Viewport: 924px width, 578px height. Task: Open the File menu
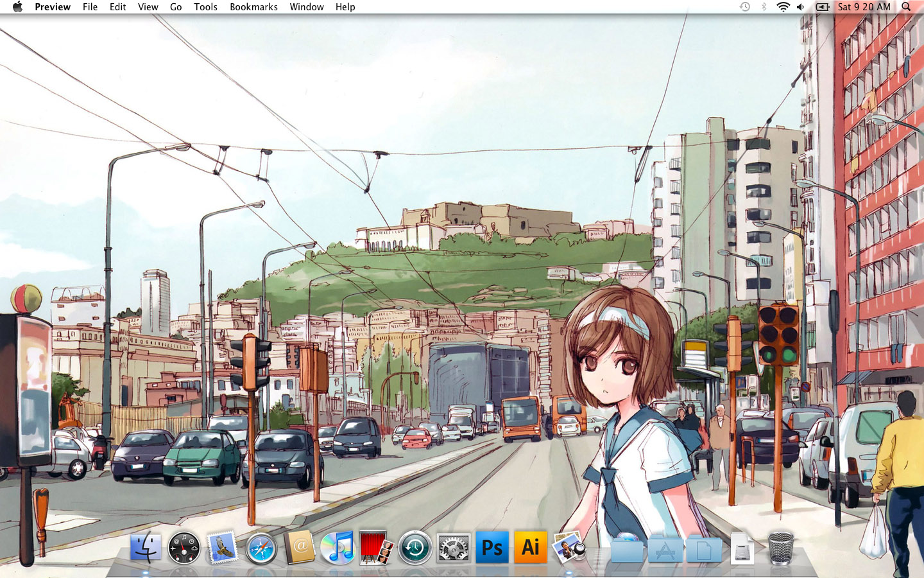pos(90,7)
